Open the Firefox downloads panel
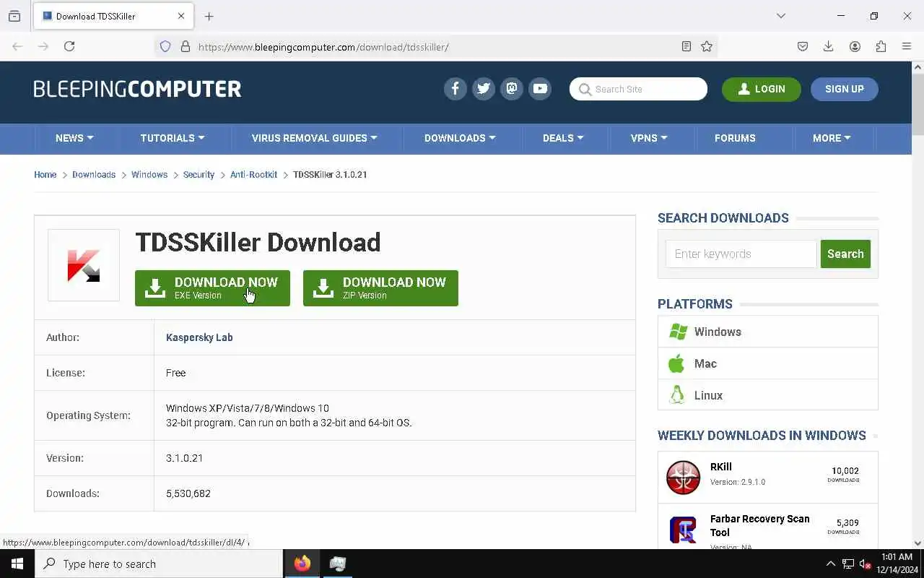This screenshot has height=578, width=924. tap(829, 46)
